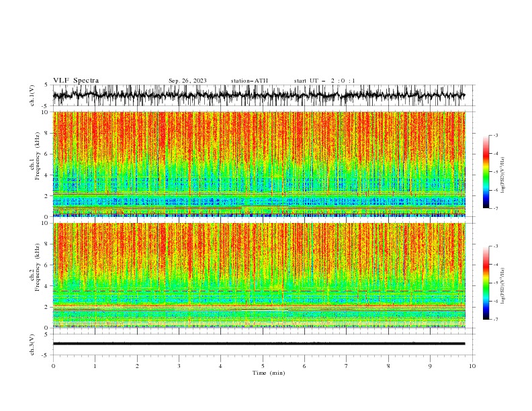
Task: Click the ch.3(V) waveform axis label
Action: pyautogui.click(x=32, y=345)
